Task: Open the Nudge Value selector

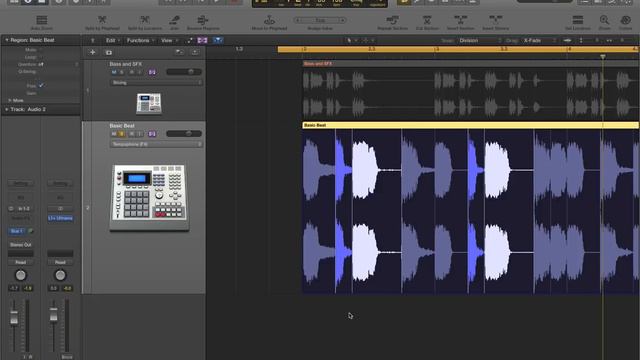Action: tap(320, 20)
